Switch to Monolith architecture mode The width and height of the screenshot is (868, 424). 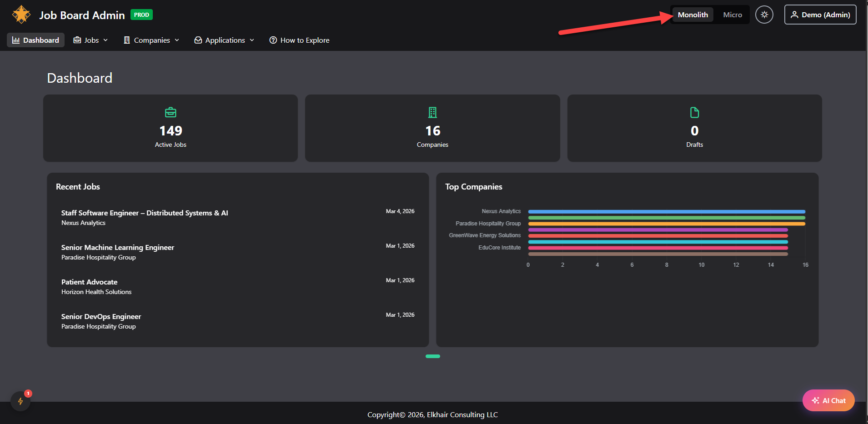(x=692, y=15)
